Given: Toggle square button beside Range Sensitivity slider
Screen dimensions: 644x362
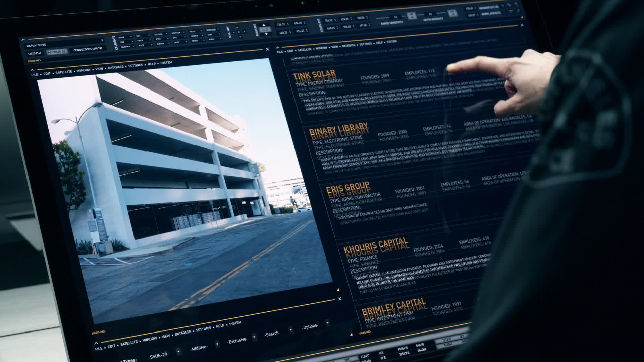Looking at the screenshot, I should pos(412,15).
